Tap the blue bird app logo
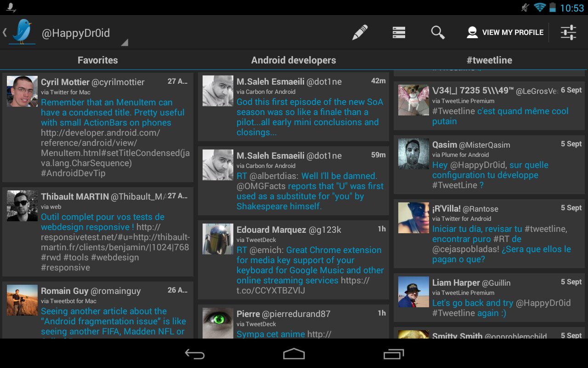588x368 pixels. 23,32
